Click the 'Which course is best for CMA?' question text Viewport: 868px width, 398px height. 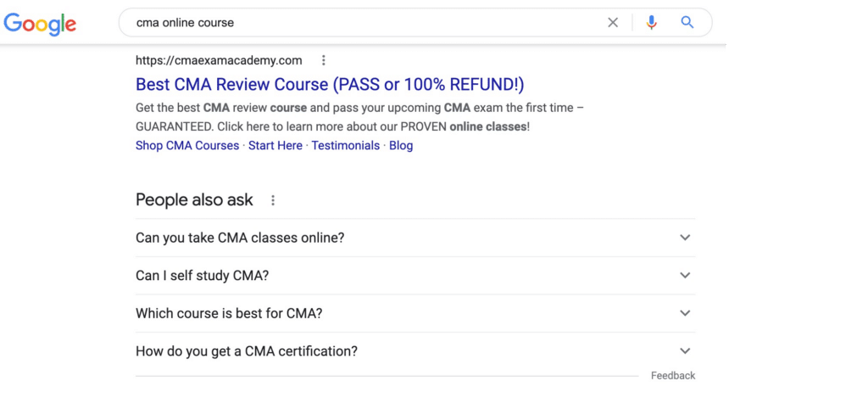[229, 314]
